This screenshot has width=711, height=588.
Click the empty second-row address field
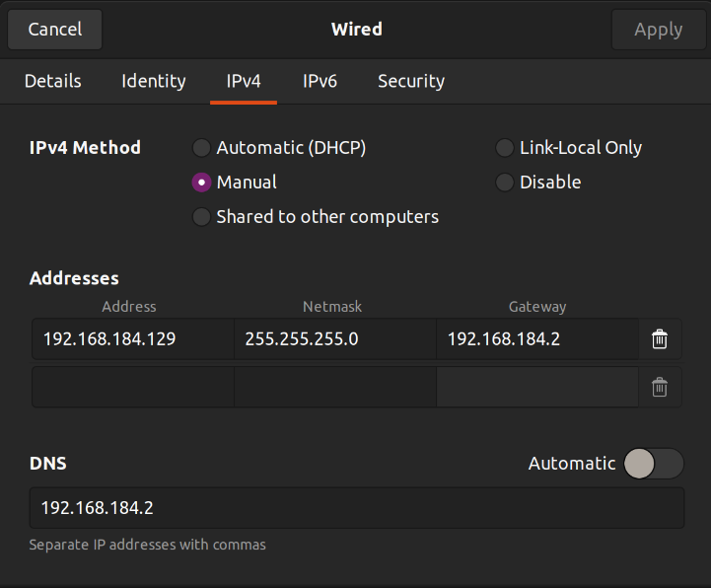pyautogui.click(x=133, y=387)
